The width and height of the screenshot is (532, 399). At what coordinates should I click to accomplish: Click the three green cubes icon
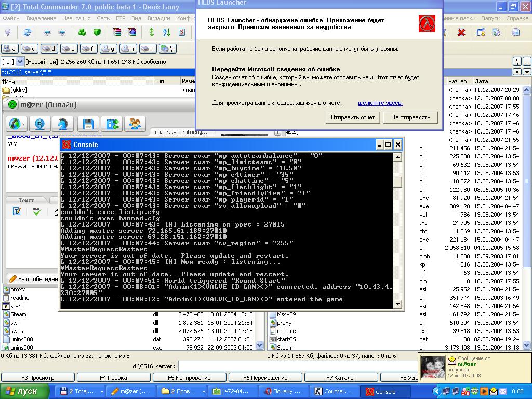(82, 32)
